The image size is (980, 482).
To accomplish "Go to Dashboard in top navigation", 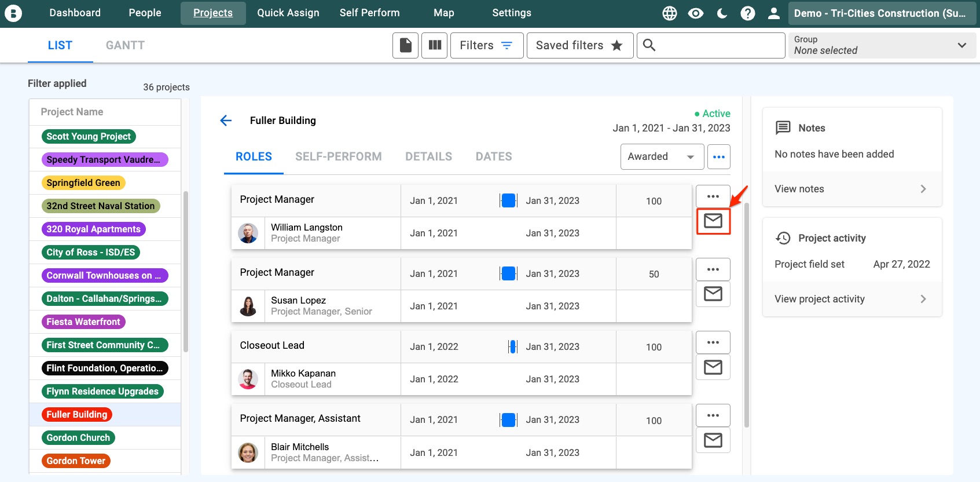I will pos(75,13).
